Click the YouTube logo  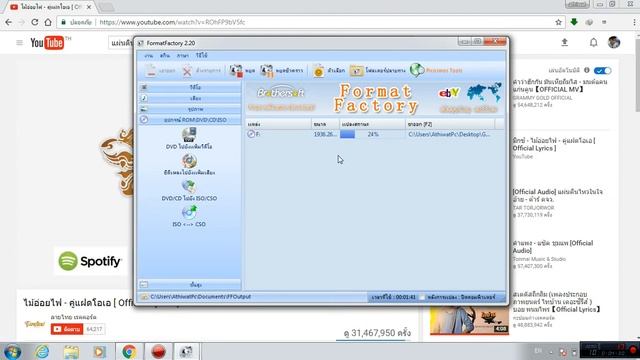pyautogui.click(x=48, y=42)
